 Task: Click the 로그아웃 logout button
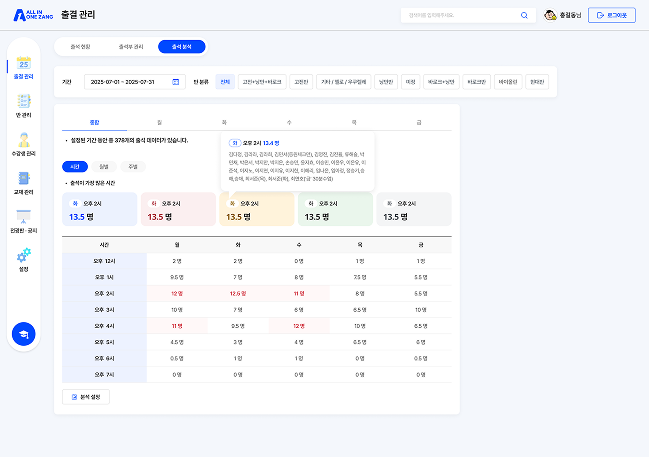pyautogui.click(x=612, y=15)
